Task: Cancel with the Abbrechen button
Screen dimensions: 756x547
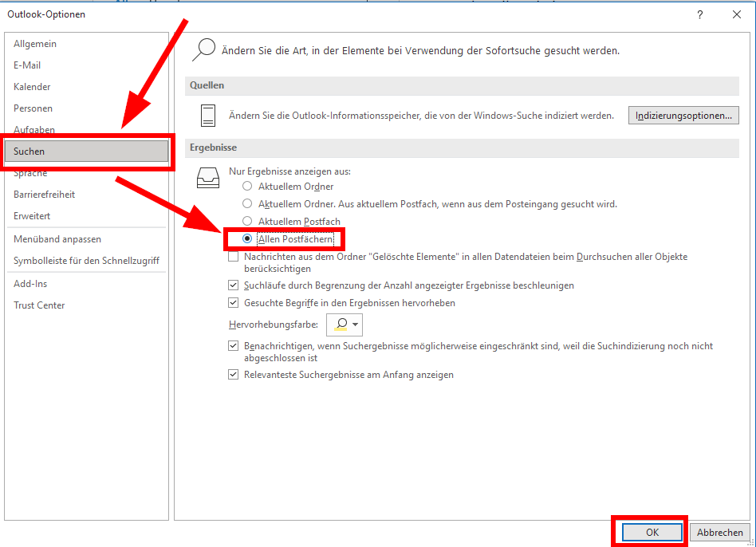Action: [x=719, y=532]
